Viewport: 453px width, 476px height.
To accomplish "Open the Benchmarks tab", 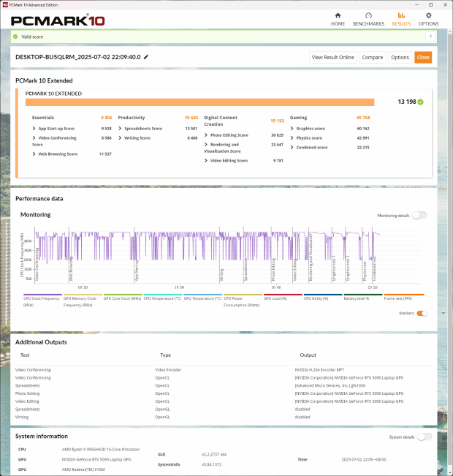I will (368, 19).
